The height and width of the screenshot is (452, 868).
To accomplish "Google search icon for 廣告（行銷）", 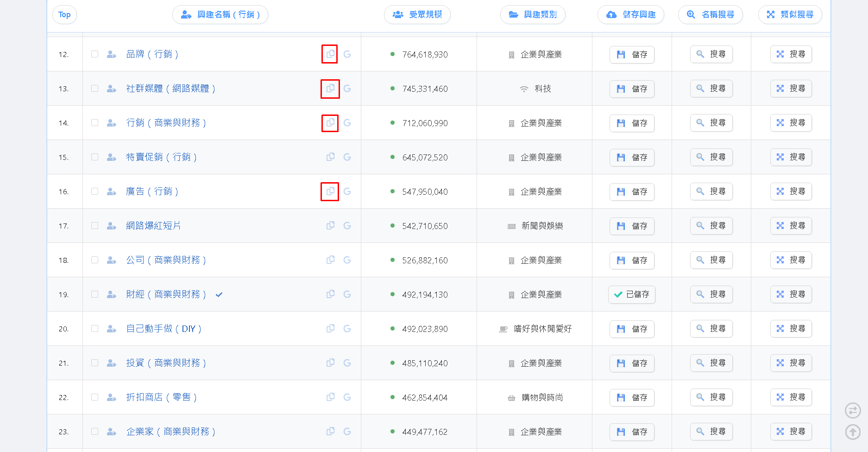I will click(x=347, y=191).
